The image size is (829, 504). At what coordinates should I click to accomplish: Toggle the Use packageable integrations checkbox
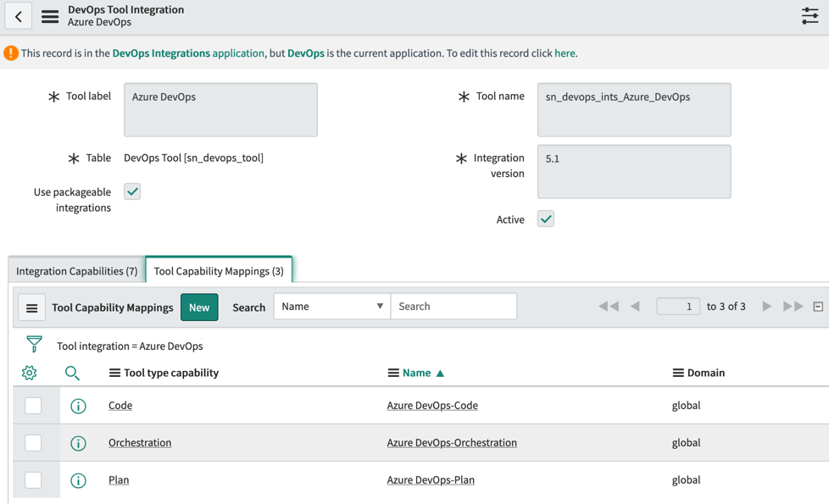(132, 191)
